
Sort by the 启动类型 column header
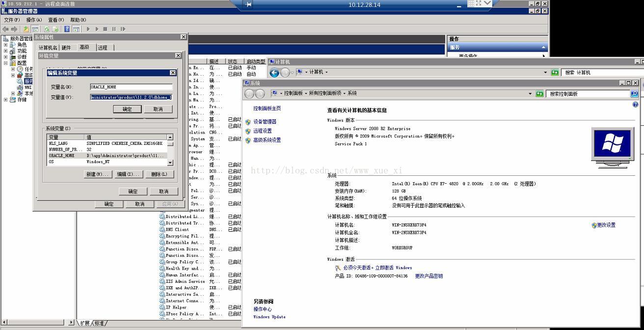(x=255, y=61)
